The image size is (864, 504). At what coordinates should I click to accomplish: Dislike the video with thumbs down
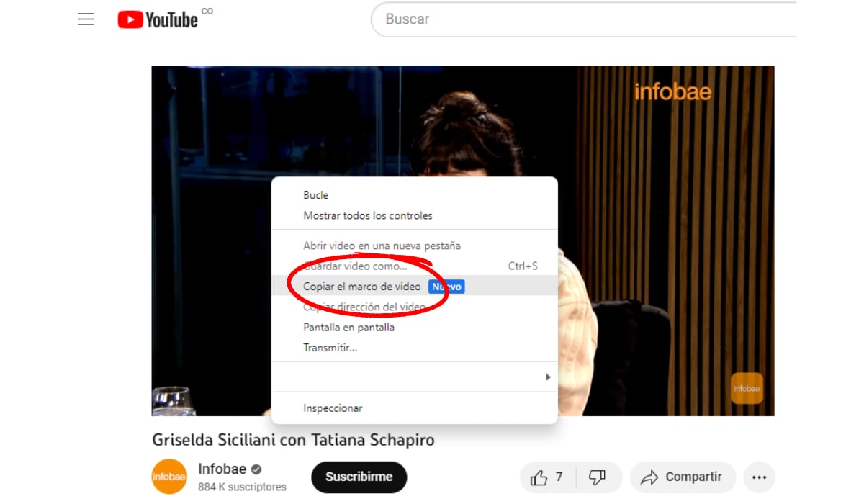(x=597, y=477)
